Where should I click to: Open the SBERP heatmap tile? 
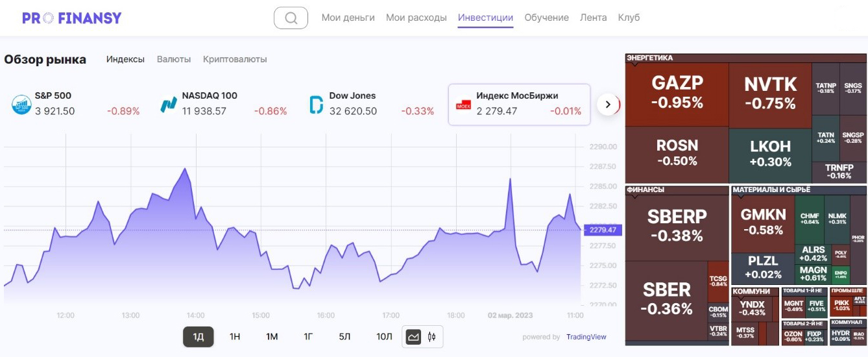pyautogui.click(x=677, y=227)
